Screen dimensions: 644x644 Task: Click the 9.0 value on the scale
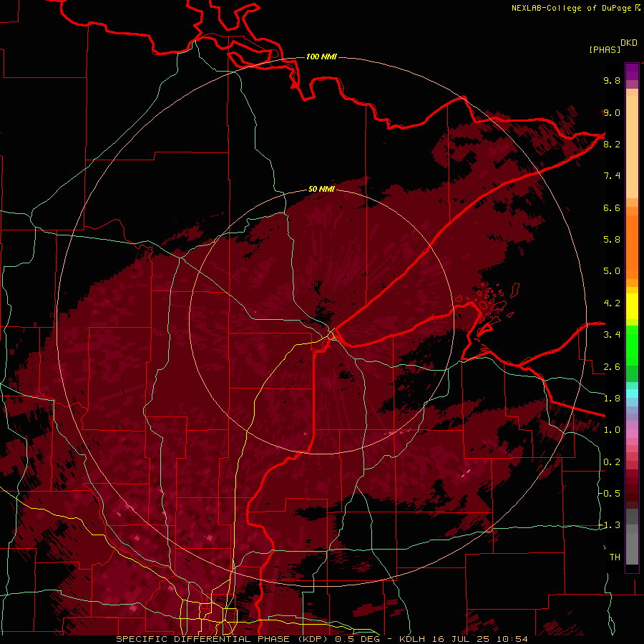coord(612,112)
